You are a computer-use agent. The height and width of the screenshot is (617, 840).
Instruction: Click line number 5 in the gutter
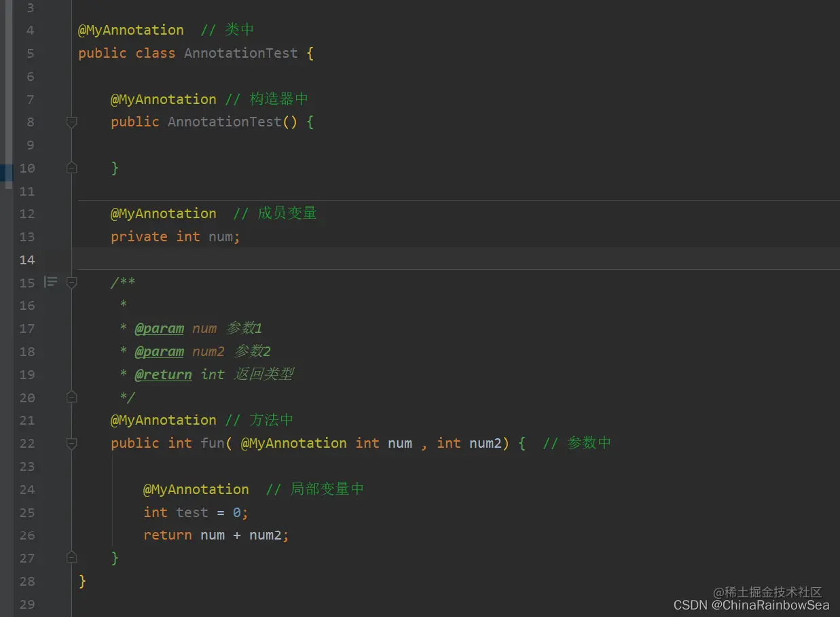click(x=31, y=53)
